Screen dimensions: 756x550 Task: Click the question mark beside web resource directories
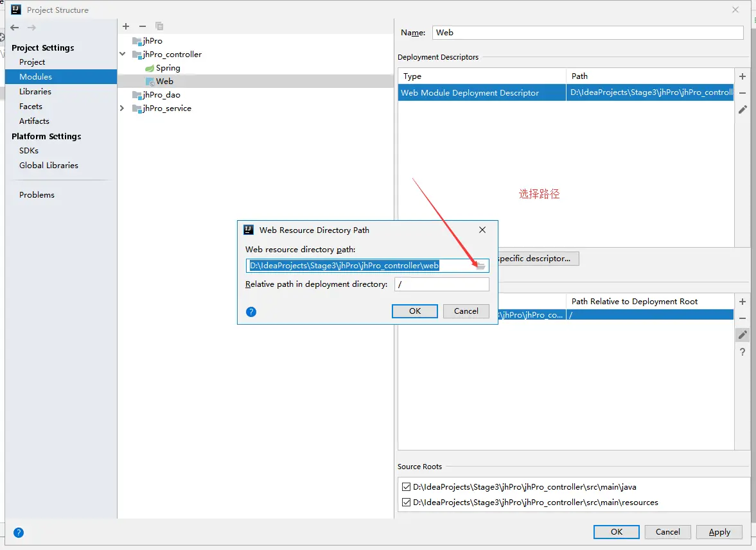743,352
